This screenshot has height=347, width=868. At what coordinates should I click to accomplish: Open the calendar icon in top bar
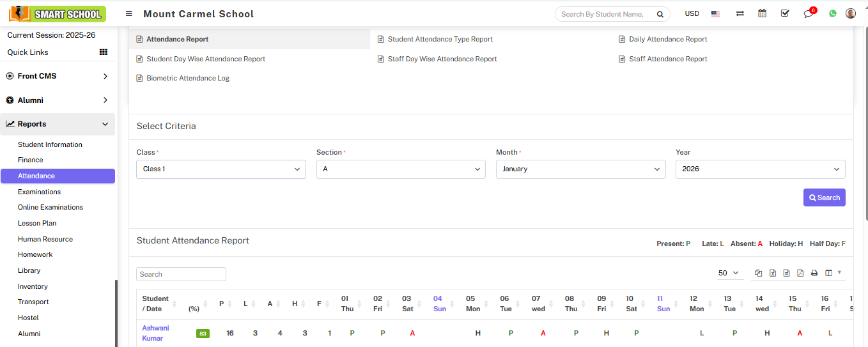coord(762,13)
